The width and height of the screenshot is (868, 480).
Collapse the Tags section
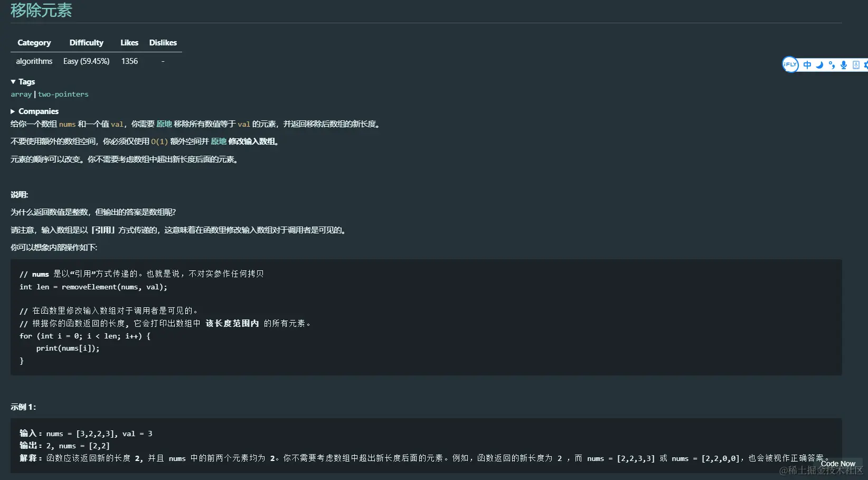[23, 82]
